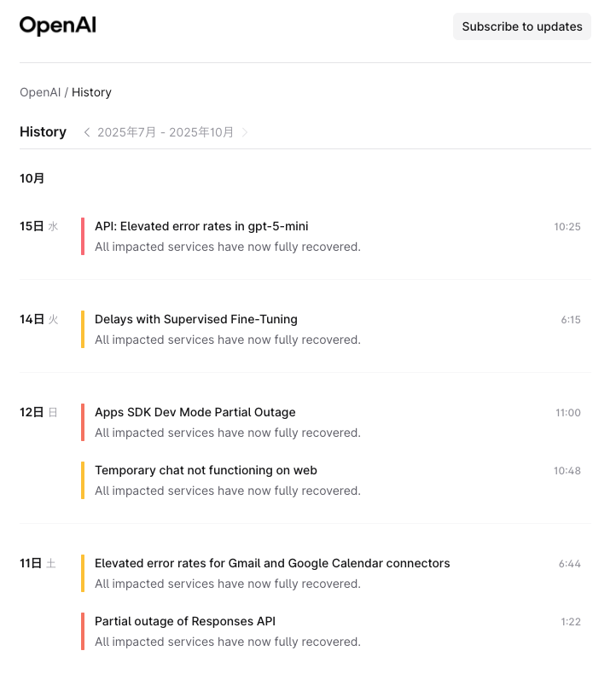Open Partial outage of Responses API
The height and width of the screenshot is (674, 616).
185,621
